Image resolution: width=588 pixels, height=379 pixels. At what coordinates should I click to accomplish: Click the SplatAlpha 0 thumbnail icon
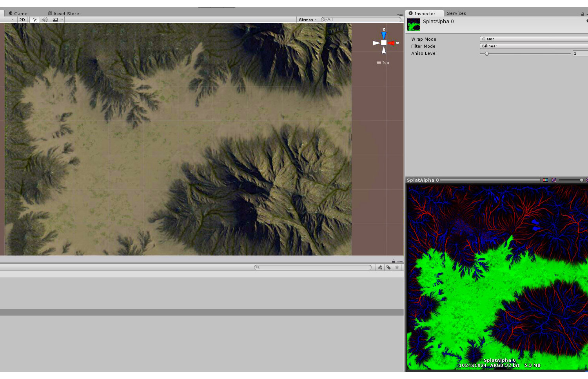point(414,25)
